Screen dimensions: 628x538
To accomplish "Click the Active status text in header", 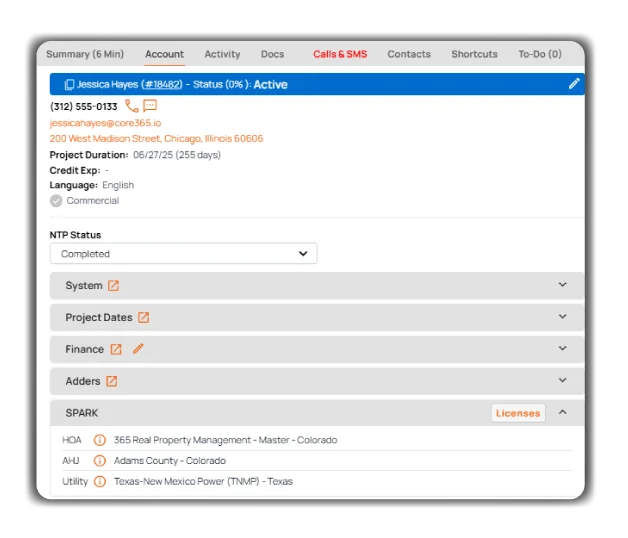I will (x=270, y=85).
